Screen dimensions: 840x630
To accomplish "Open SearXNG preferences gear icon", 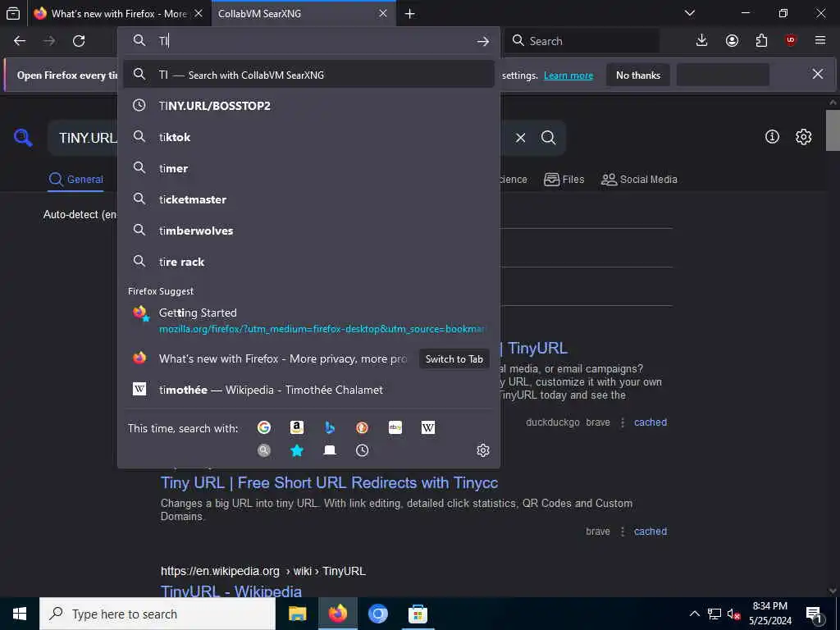I will click(x=804, y=137).
